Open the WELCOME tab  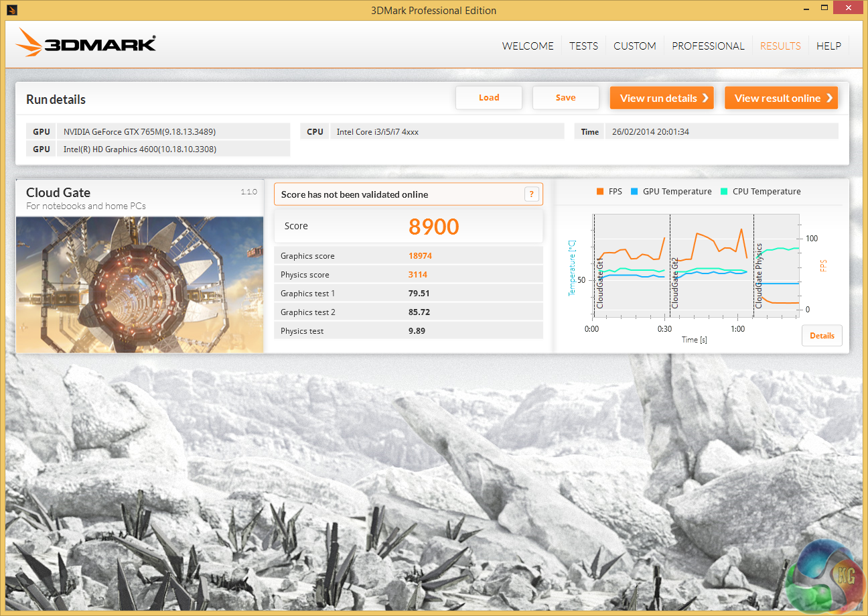(x=528, y=46)
